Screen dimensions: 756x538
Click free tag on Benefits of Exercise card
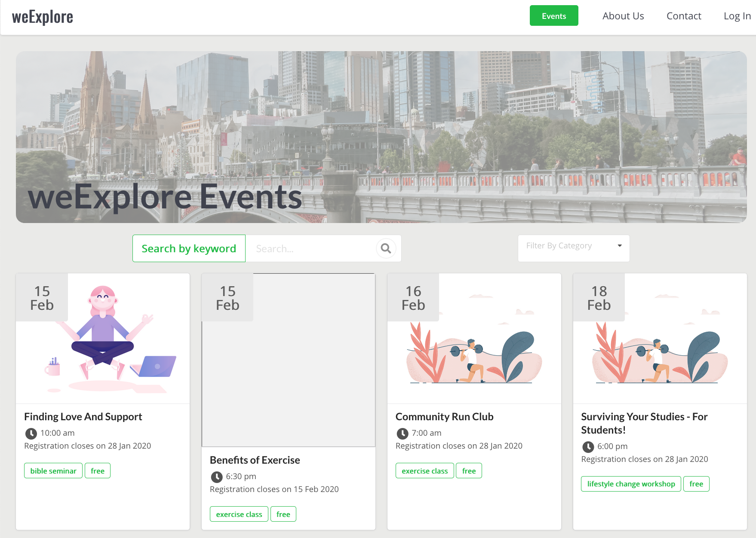pos(283,514)
